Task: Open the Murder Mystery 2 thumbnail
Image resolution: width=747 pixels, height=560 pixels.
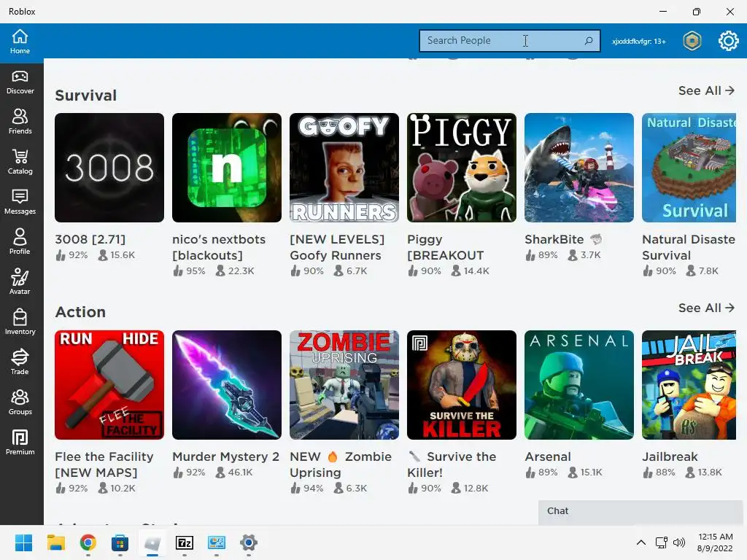Action: point(227,385)
